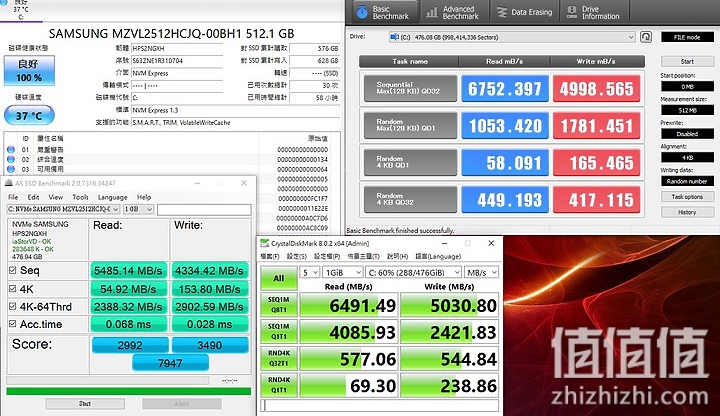Screen dimensions: 720x416
Task: Click the CrystalDiskMark title bar app icon
Action: (x=264, y=243)
